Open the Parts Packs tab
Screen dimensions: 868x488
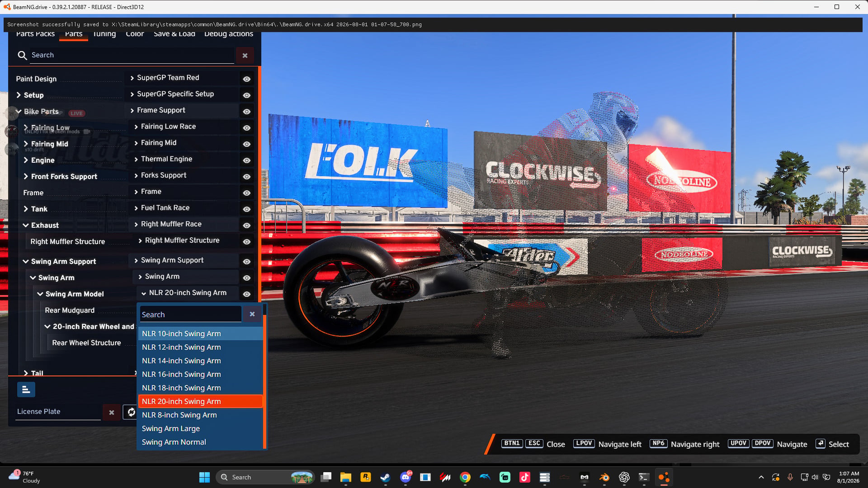pyautogui.click(x=35, y=34)
